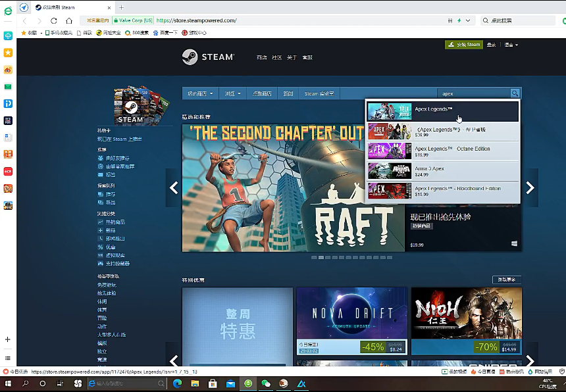Click the Steam logo in the header

click(x=208, y=57)
